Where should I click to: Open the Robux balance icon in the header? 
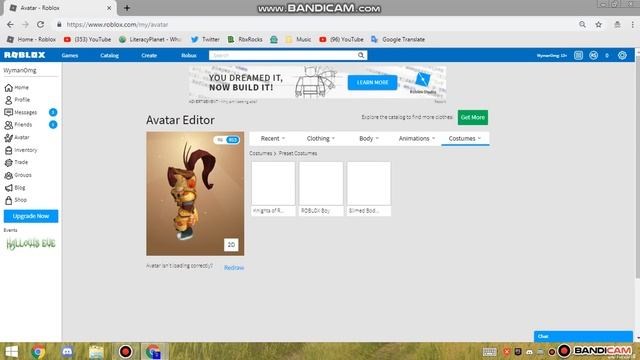click(x=593, y=55)
